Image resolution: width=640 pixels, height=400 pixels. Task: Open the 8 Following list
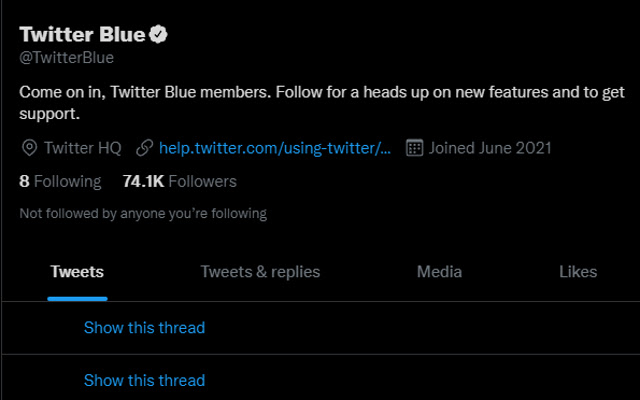[60, 181]
